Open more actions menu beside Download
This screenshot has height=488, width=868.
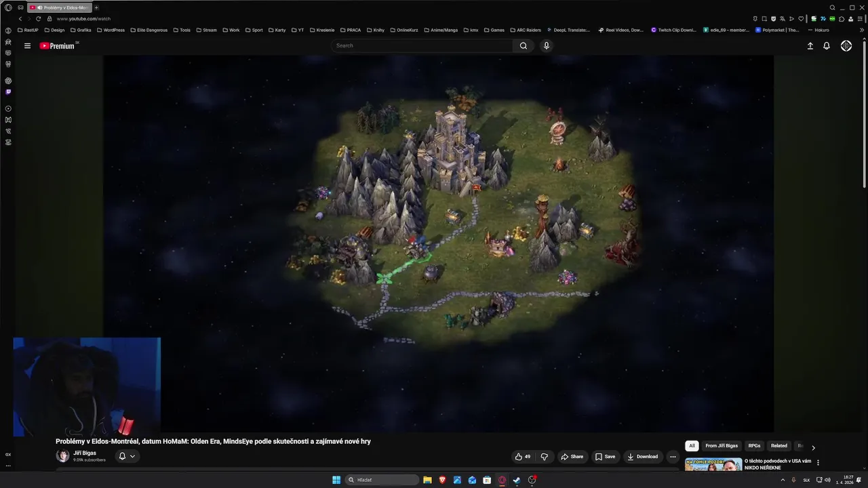click(x=673, y=457)
